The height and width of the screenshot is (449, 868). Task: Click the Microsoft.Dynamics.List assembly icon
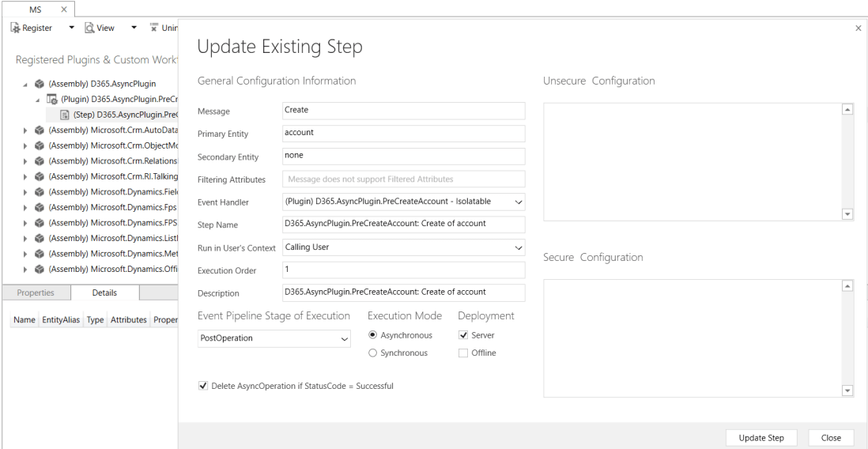coord(40,239)
